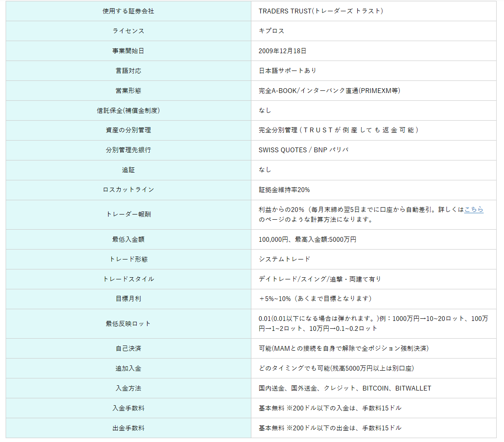Select the ロスカットライン label cell
Viewport: 504px width, 442px height.
point(128,190)
